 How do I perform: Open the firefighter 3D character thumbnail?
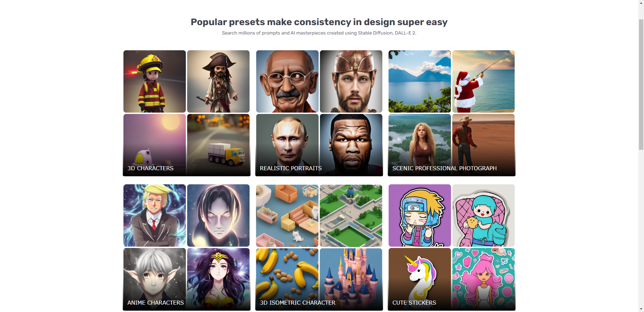tap(155, 81)
